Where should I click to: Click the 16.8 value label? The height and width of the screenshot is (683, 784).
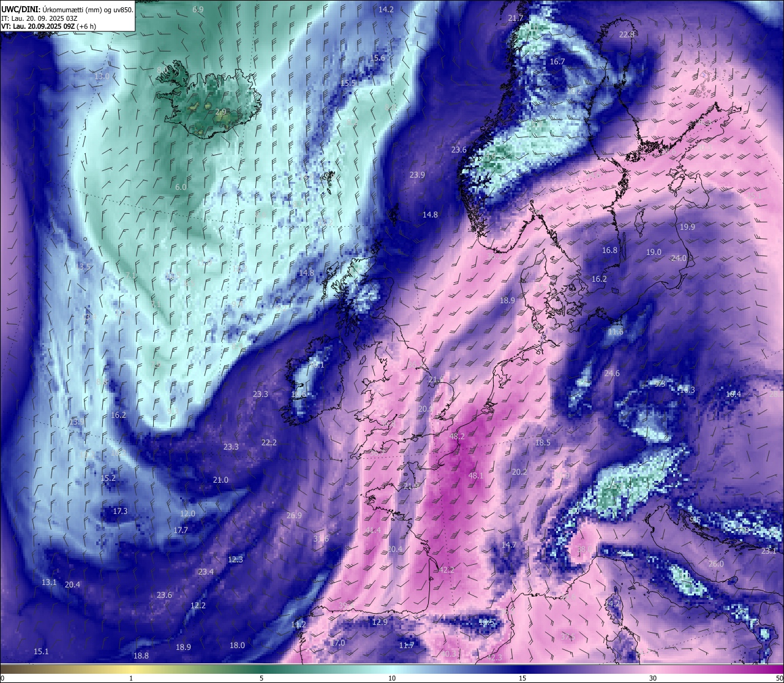click(x=609, y=250)
